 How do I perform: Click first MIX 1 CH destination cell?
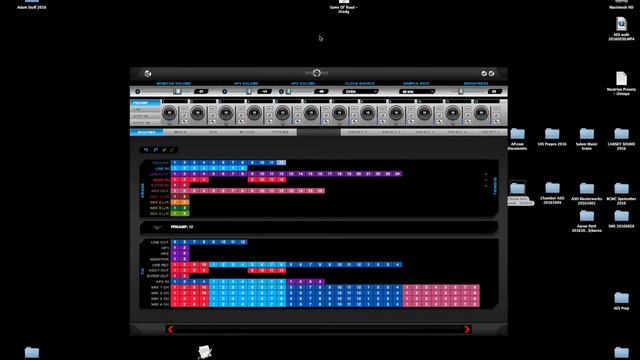tap(175, 287)
